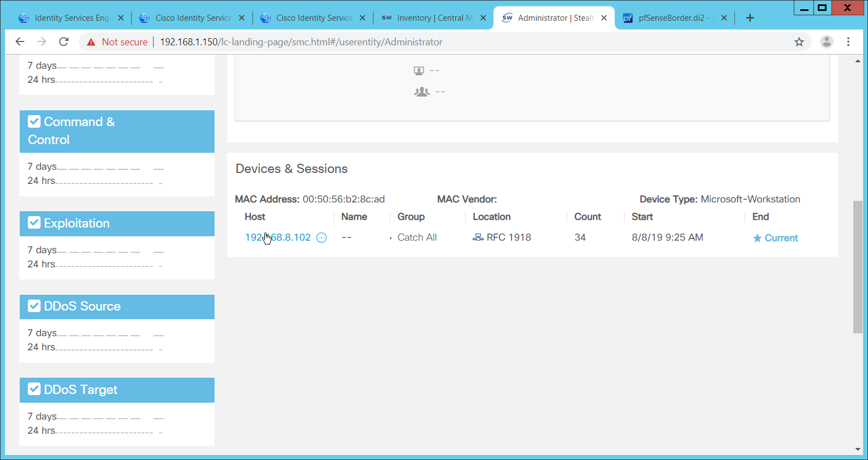Click the RFC 1918 network location icon
This screenshot has height=460, width=868.
478,237
